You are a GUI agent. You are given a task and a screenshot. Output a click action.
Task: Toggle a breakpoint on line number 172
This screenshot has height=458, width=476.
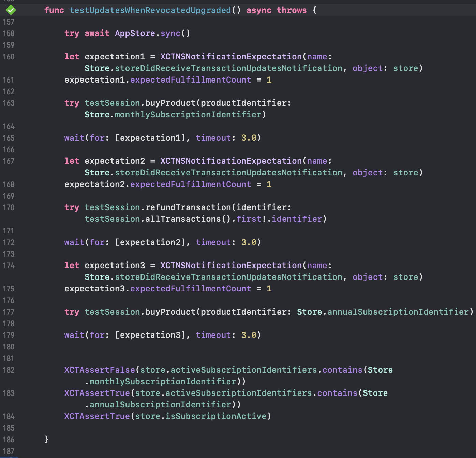click(9, 242)
